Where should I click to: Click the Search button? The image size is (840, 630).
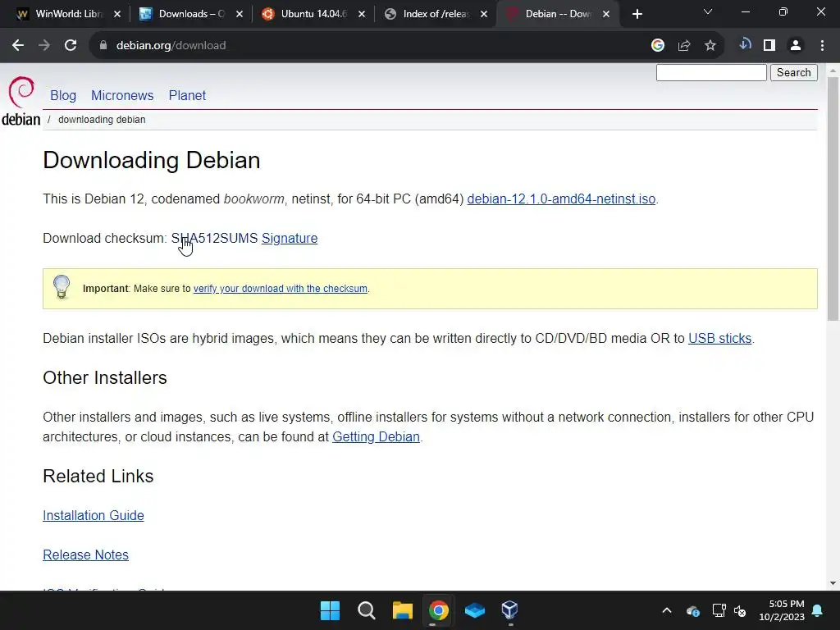click(x=794, y=72)
